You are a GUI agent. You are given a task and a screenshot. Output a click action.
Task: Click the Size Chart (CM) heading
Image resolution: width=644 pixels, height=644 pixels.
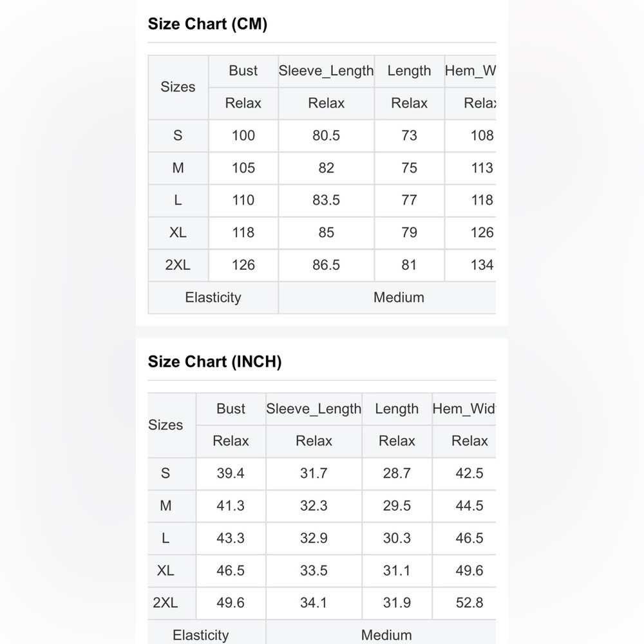coord(207,24)
